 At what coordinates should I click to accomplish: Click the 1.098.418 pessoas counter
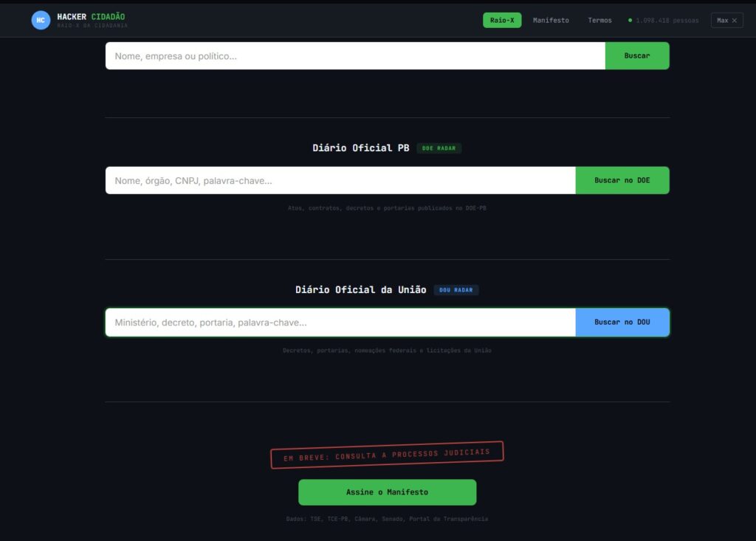667,21
